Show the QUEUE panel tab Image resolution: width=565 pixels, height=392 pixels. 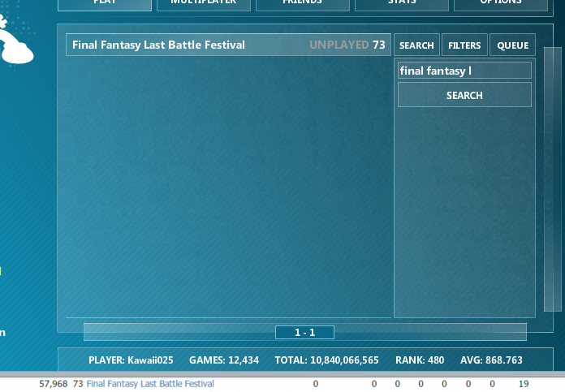coord(512,45)
